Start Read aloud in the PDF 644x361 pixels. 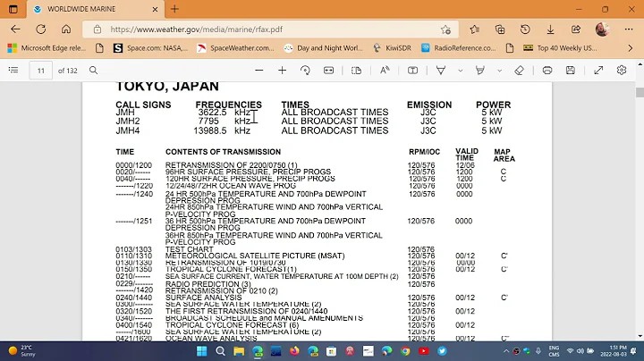385,71
